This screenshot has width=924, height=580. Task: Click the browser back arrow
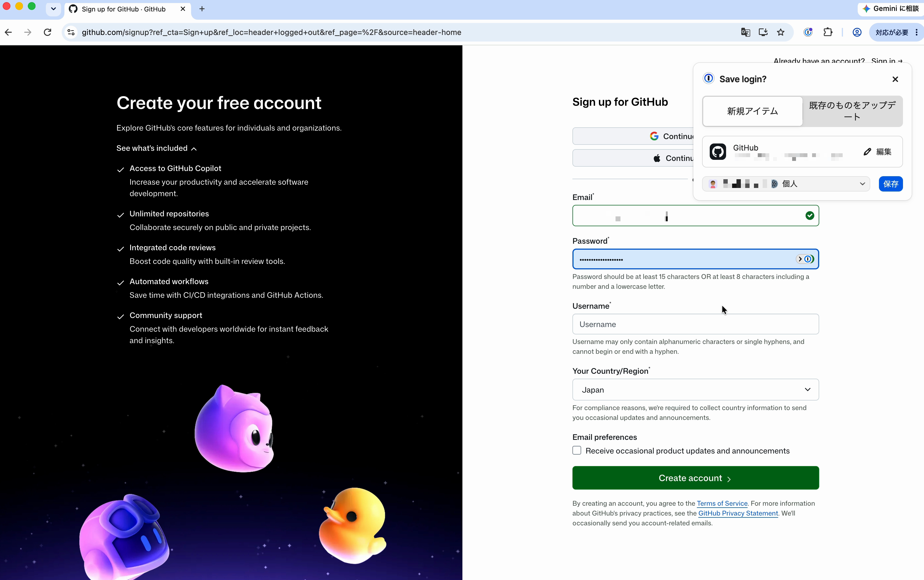tap(8, 32)
